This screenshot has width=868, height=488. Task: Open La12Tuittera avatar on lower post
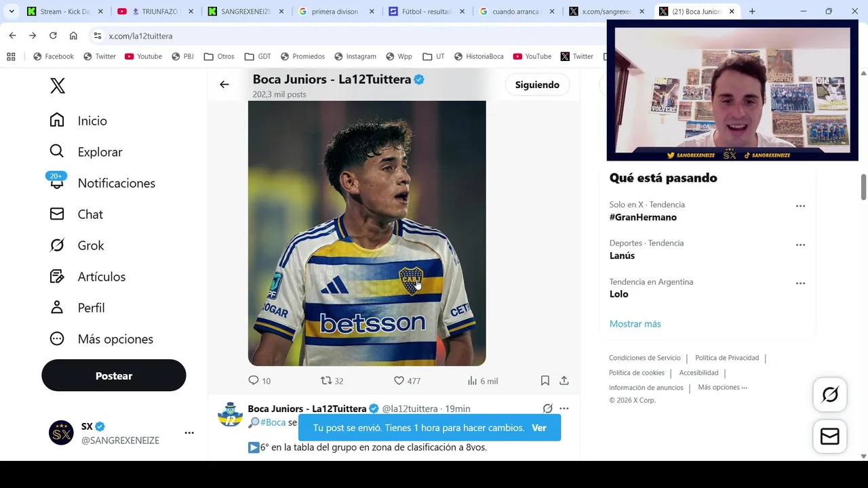tap(230, 414)
